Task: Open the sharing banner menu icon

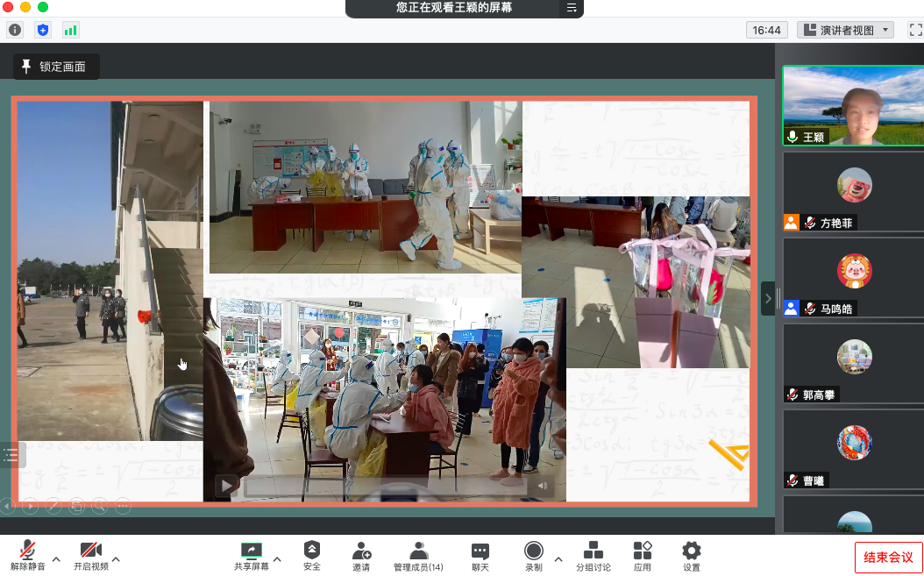Action: coord(572,8)
